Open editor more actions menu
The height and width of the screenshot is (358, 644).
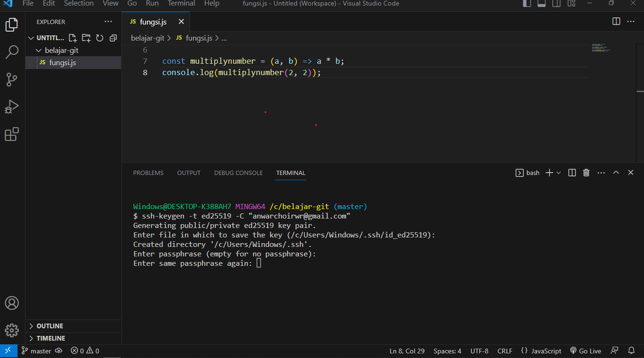[631, 21]
